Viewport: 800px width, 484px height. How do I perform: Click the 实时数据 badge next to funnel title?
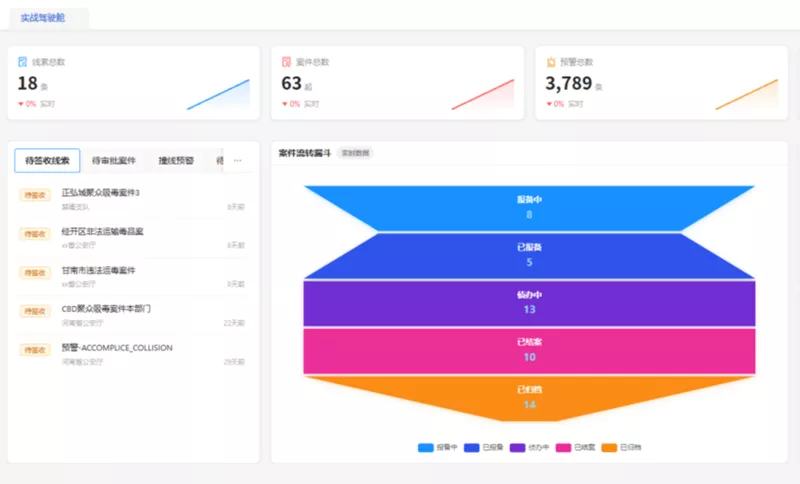tap(355, 153)
